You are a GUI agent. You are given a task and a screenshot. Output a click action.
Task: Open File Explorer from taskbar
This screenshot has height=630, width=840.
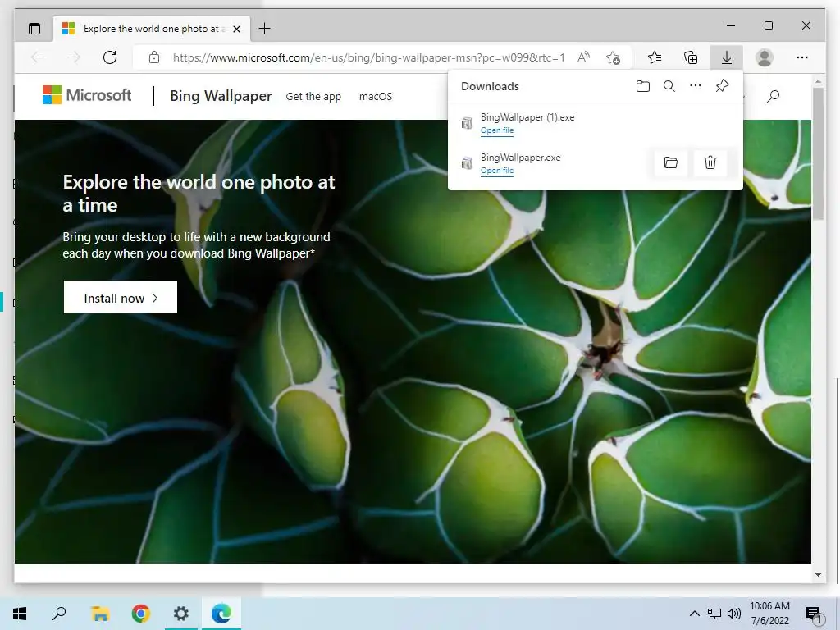coord(100,614)
